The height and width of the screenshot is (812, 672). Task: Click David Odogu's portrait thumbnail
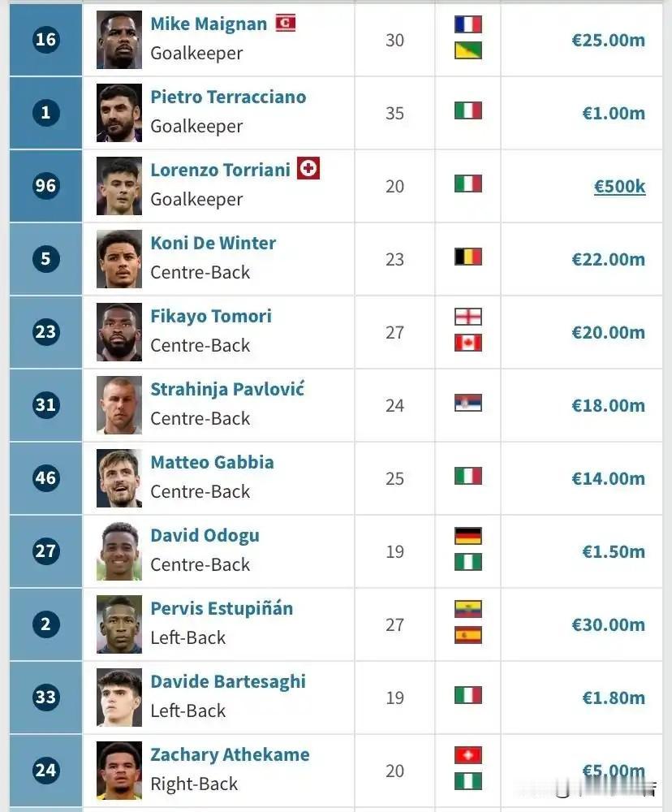pos(119,551)
